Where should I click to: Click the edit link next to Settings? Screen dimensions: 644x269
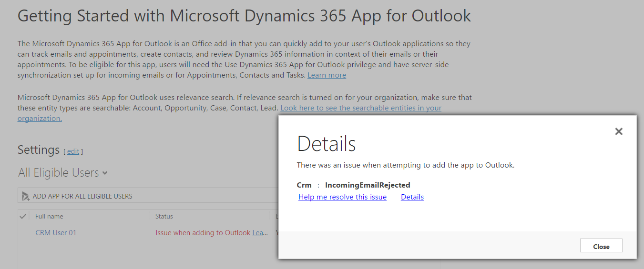tap(73, 151)
